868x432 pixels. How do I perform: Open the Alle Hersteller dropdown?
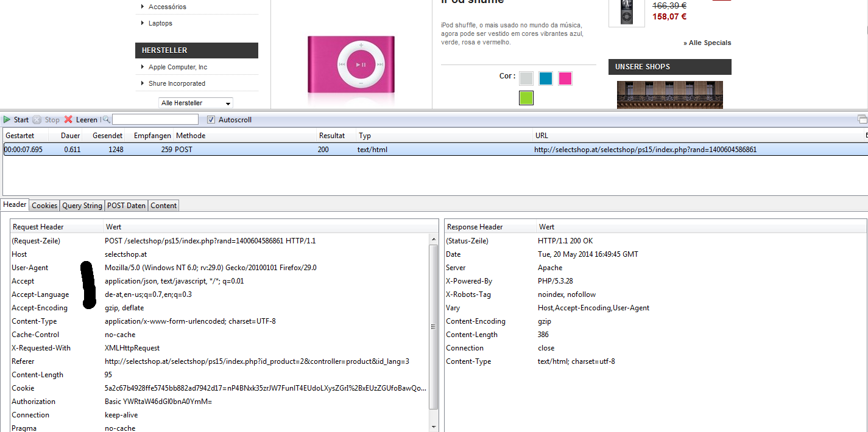(x=196, y=103)
